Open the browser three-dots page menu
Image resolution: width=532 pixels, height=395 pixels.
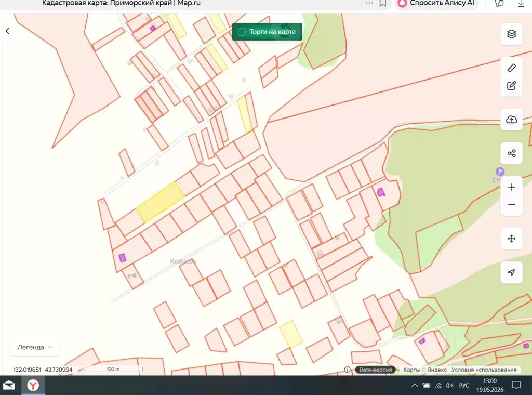[x=369, y=3]
